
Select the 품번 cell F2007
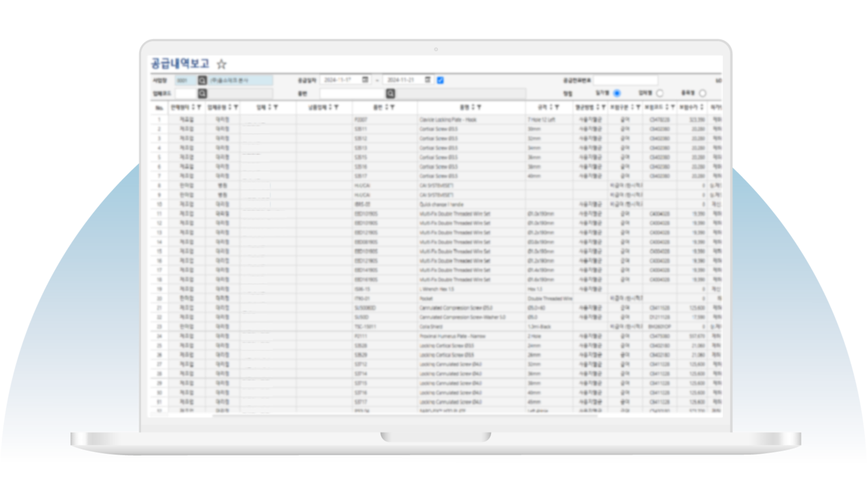point(385,119)
